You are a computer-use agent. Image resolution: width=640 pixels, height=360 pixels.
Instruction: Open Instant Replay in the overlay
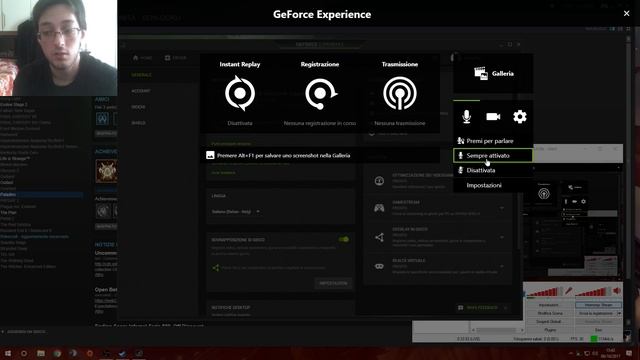tap(240, 93)
